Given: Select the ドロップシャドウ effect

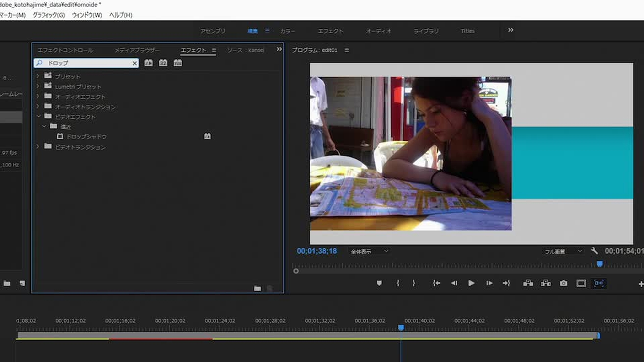Looking at the screenshot, I should 86,136.
